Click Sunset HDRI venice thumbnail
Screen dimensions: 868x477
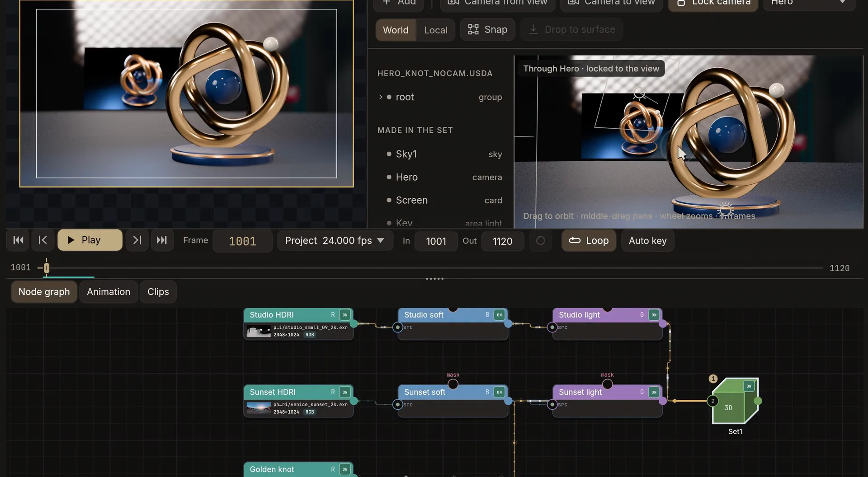pyautogui.click(x=259, y=408)
